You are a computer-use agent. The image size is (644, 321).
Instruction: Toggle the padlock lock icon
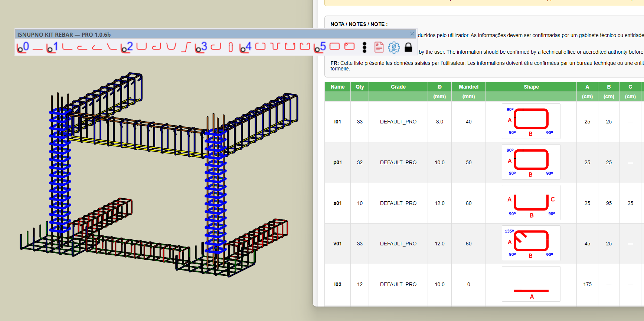point(408,47)
